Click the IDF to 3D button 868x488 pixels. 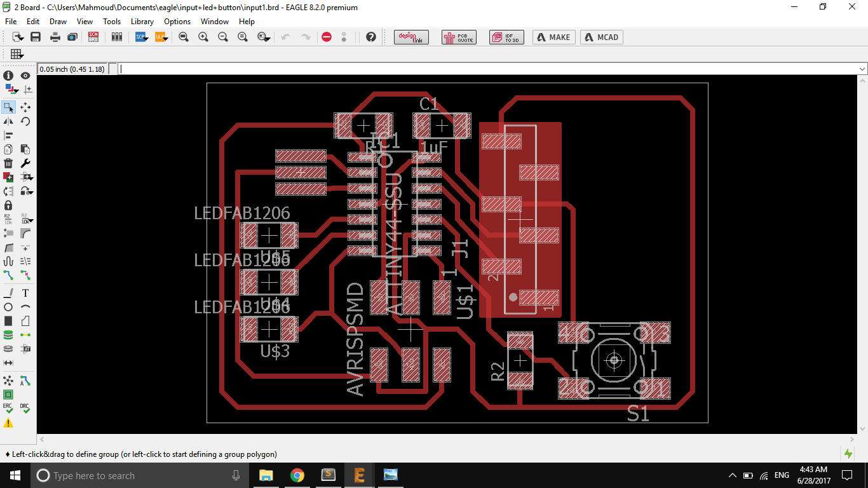(506, 37)
